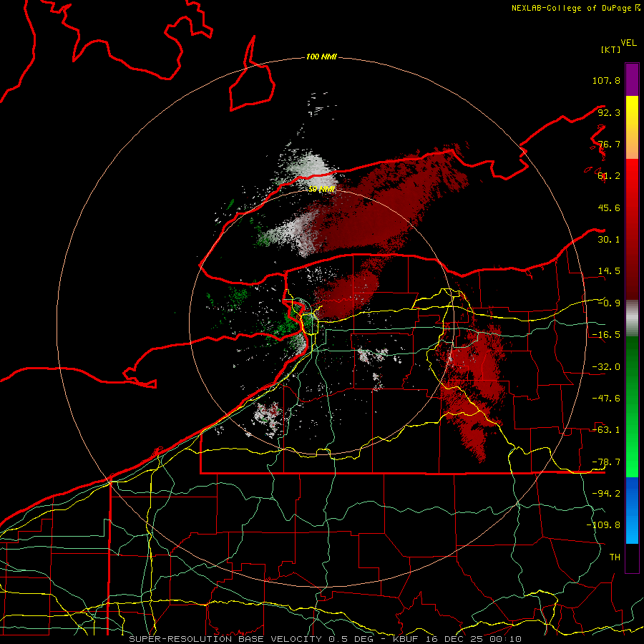The height and width of the screenshot is (644, 644).
Task: Click the [KT] units label
Action: click(611, 49)
